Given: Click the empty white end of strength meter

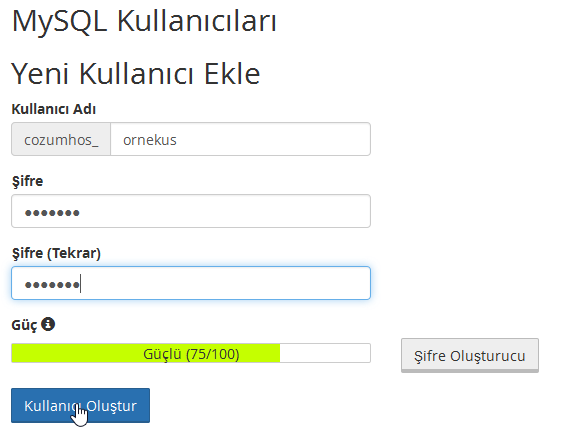Looking at the screenshot, I should [x=325, y=353].
